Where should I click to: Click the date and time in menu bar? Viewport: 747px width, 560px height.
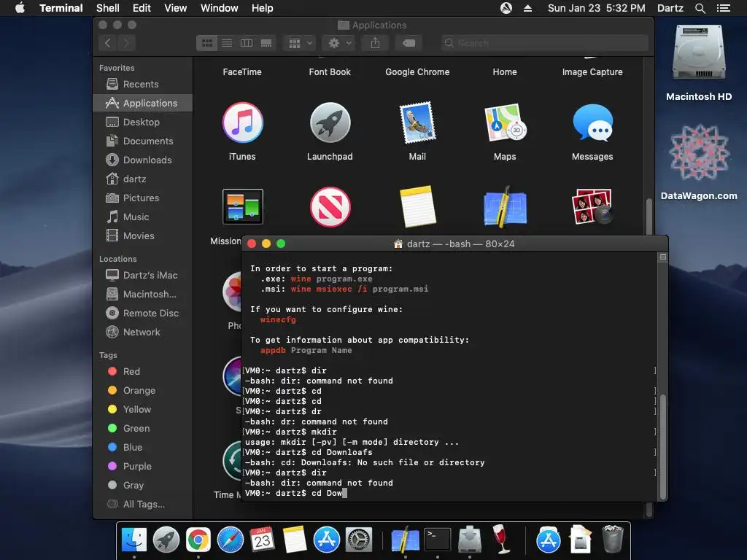pyautogui.click(x=597, y=8)
